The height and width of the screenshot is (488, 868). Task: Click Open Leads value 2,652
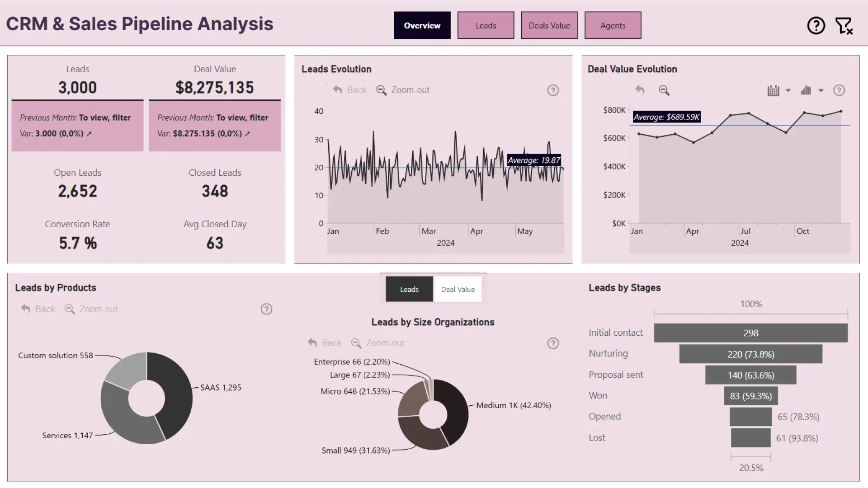pos(77,191)
